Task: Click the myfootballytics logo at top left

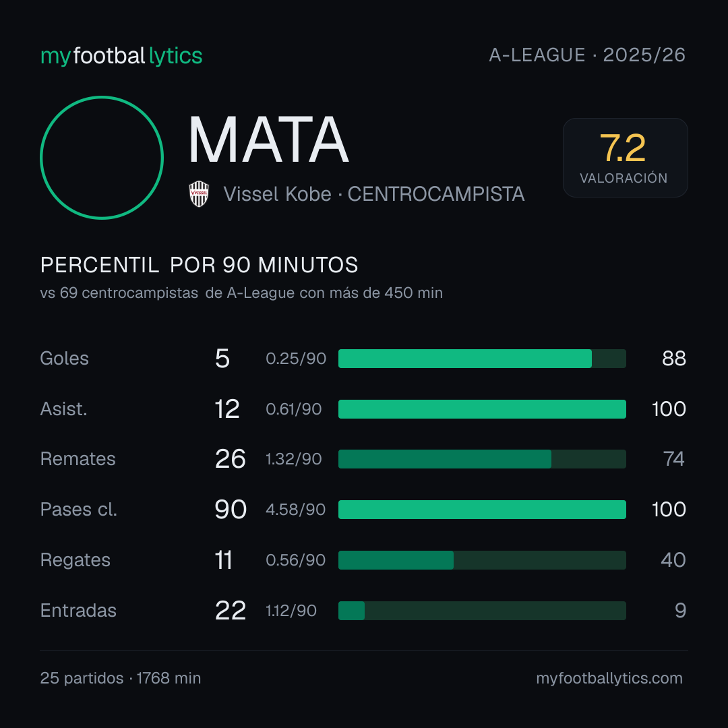Action: [121, 56]
